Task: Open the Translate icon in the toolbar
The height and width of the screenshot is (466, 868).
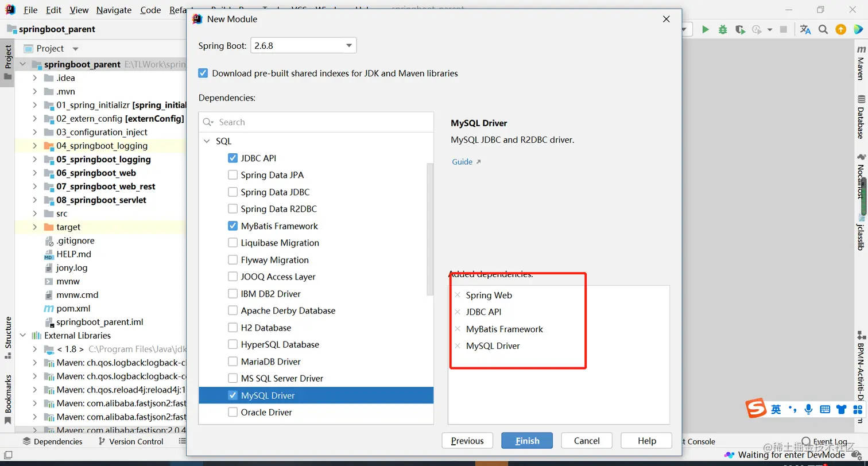Action: [805, 29]
